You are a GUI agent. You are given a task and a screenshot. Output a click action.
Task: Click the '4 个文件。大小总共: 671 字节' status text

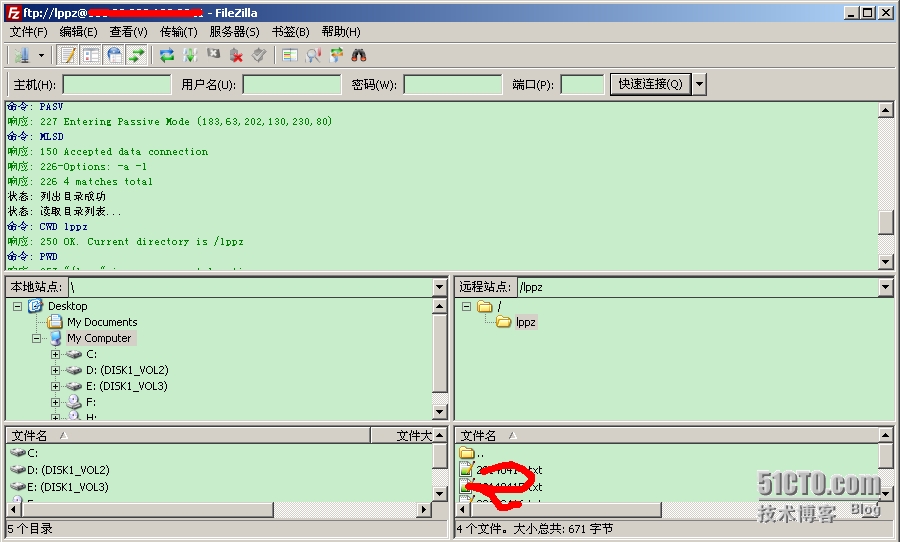pos(535,529)
